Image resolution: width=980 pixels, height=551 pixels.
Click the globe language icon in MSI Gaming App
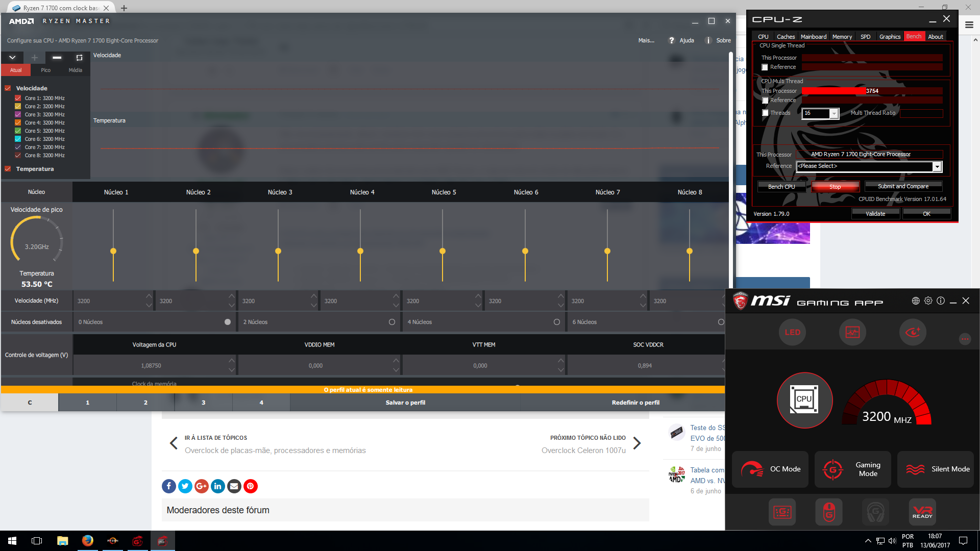916,301
